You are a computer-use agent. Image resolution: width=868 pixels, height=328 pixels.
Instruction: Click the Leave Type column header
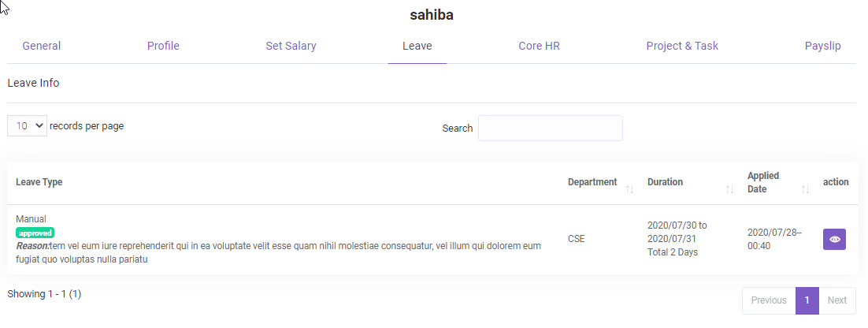click(39, 182)
